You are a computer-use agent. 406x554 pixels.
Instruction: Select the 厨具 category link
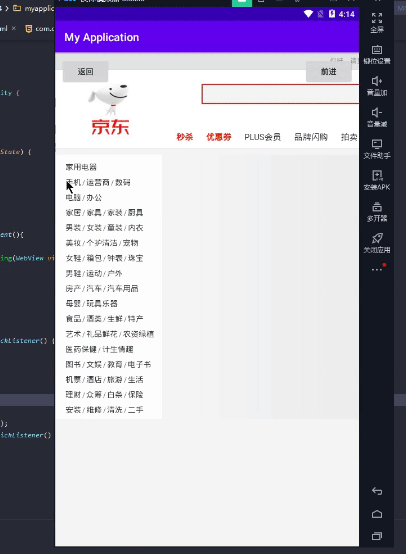pos(135,213)
